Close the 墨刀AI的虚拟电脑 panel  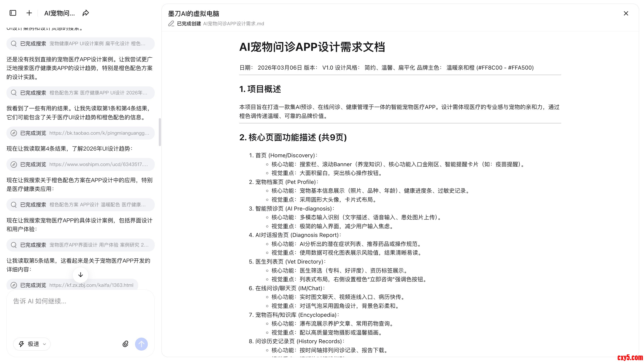click(x=626, y=13)
